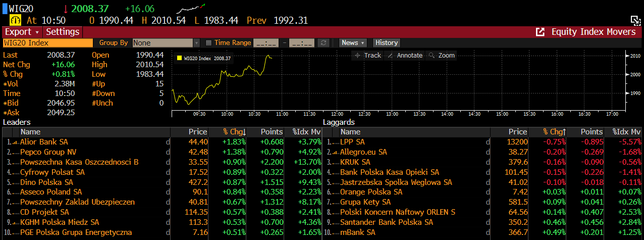This screenshot has height=240, width=644.
Task: Click the WIG20 Index security field
Action: [x=48, y=43]
